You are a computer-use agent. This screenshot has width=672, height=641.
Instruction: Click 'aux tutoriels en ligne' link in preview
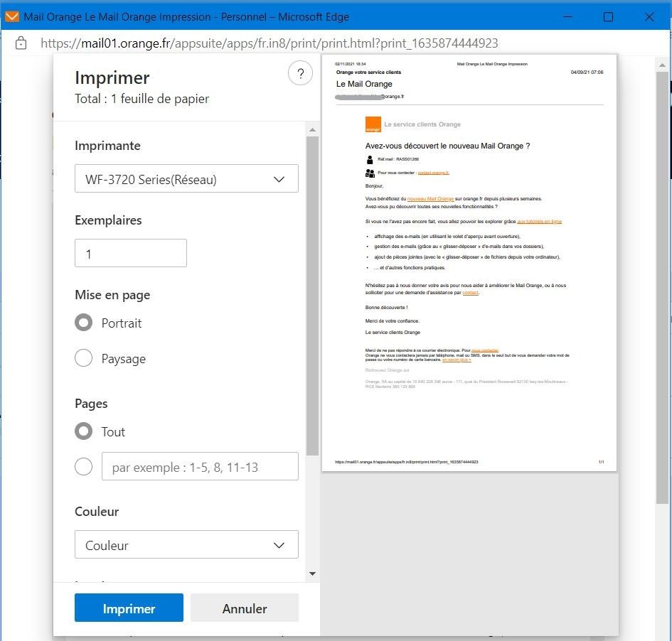coord(539,222)
